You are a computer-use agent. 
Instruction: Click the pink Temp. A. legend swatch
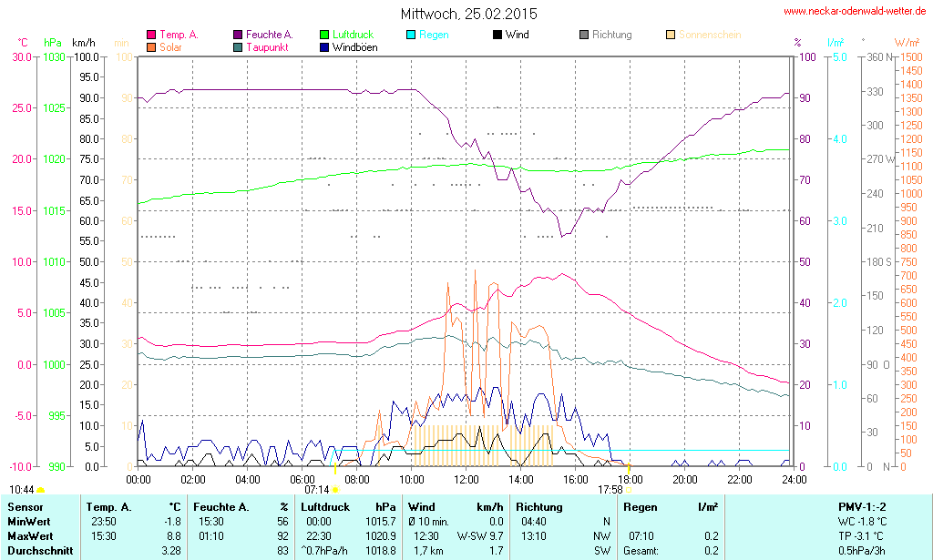(x=151, y=35)
